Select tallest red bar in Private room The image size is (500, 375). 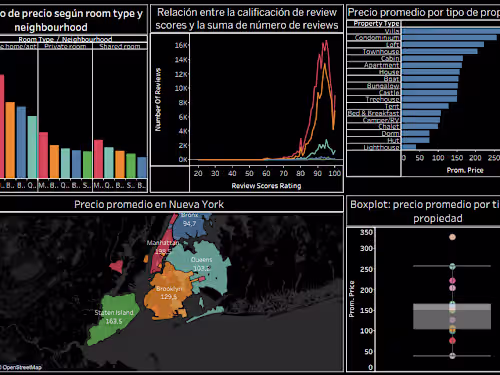click(x=43, y=155)
